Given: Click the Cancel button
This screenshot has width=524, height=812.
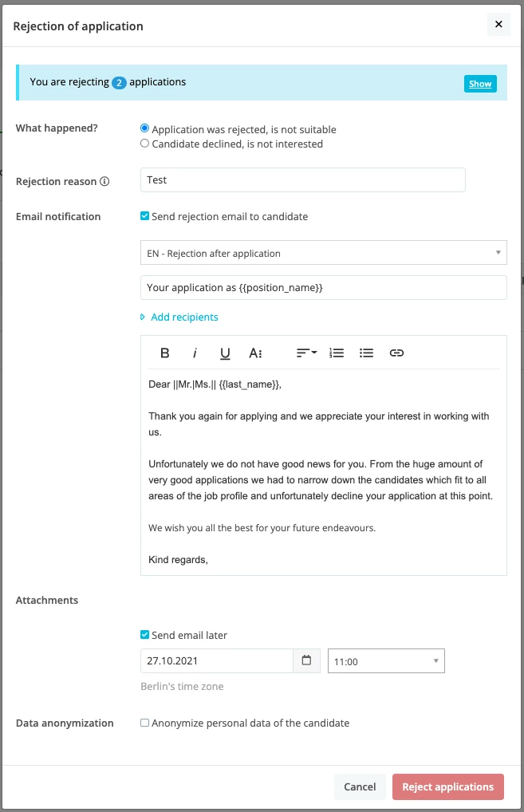Looking at the screenshot, I should (x=360, y=786).
